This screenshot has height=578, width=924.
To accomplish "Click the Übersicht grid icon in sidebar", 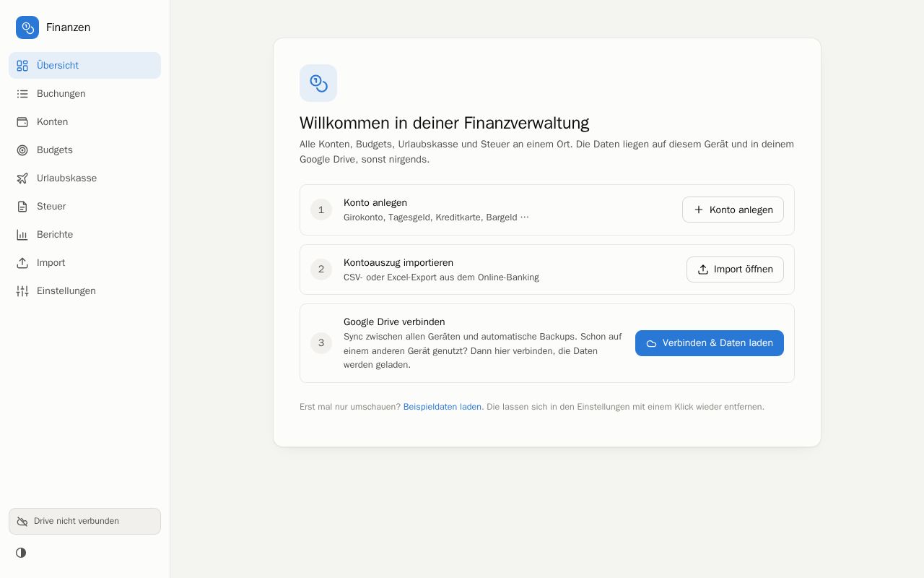I will [x=22, y=66].
